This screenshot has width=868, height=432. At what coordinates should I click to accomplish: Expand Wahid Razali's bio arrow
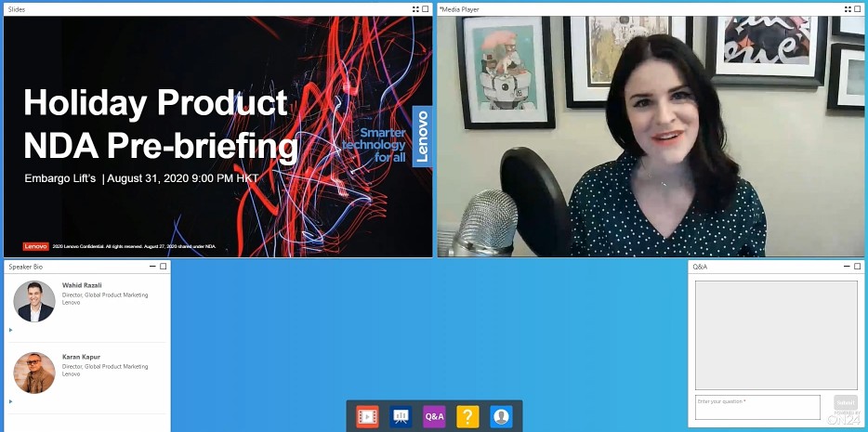(10, 330)
